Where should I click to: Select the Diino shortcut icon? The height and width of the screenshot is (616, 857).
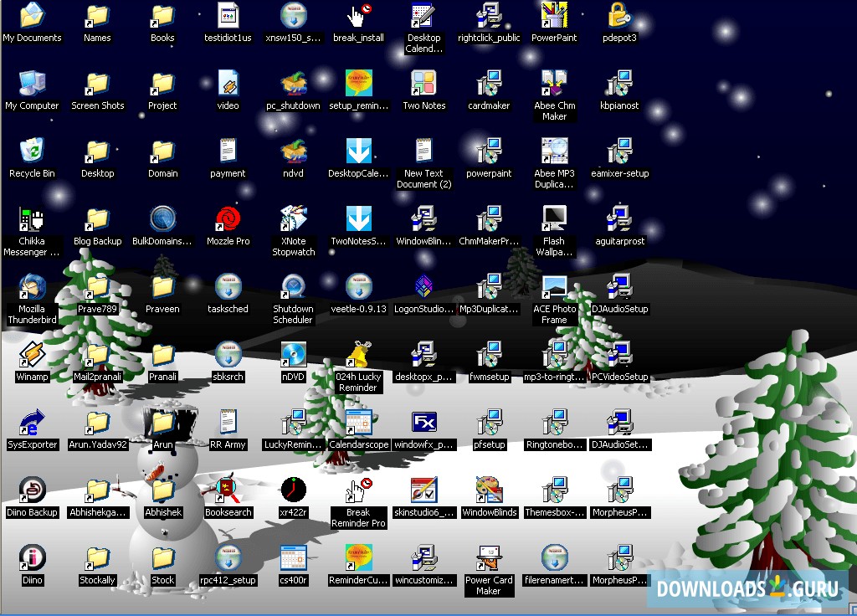pos(32,557)
